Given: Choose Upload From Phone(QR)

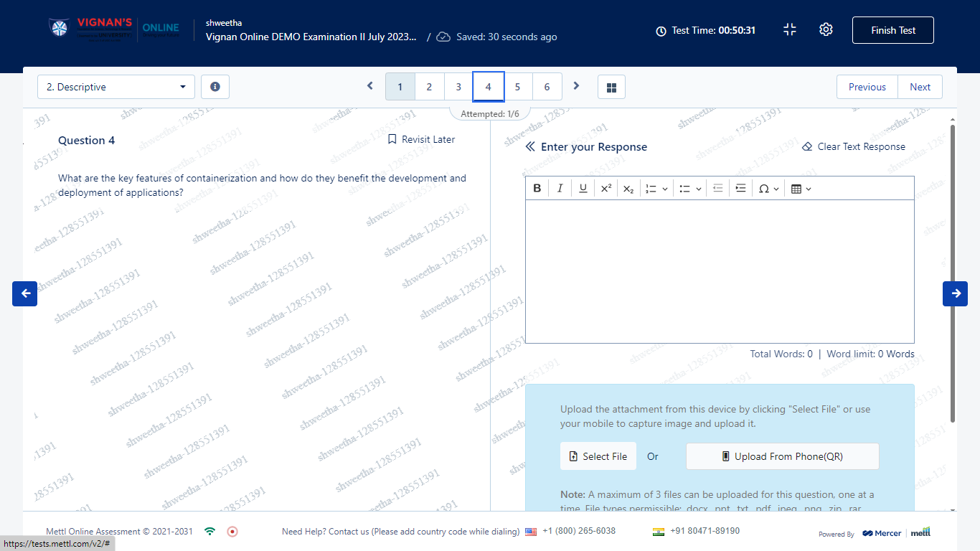Looking at the screenshot, I should (783, 456).
